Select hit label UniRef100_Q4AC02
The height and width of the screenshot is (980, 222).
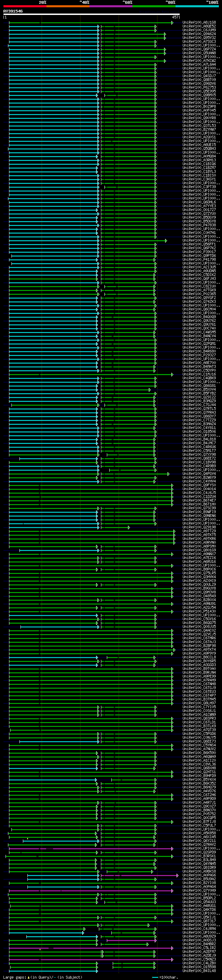click(199, 630)
